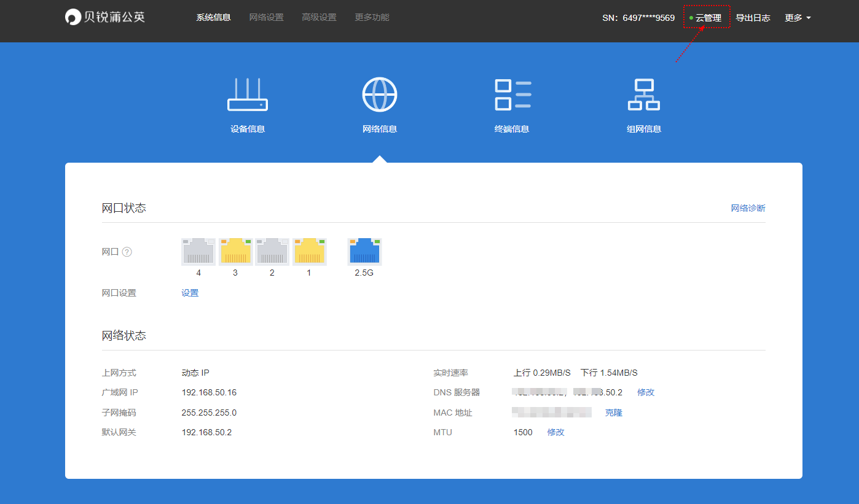Click 克隆 next to MAC 地址
859x504 pixels.
pyautogui.click(x=613, y=413)
